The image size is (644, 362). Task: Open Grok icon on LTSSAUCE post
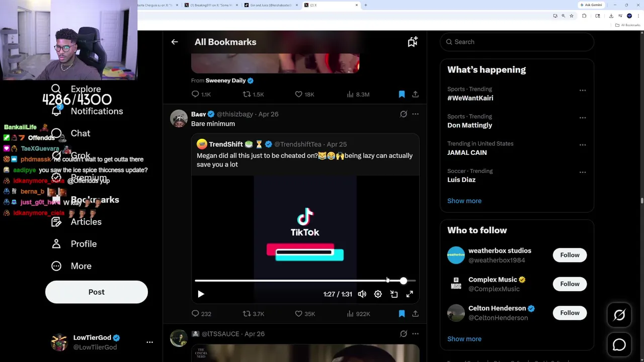(404, 334)
